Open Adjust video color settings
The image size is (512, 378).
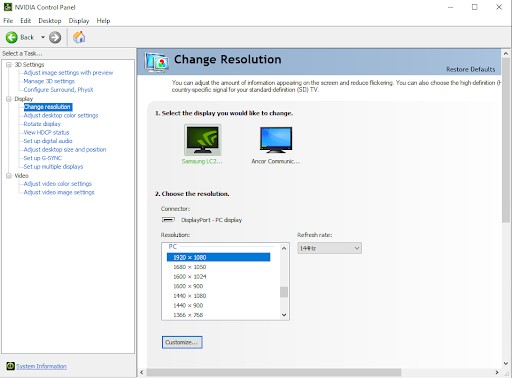pyautogui.click(x=58, y=184)
